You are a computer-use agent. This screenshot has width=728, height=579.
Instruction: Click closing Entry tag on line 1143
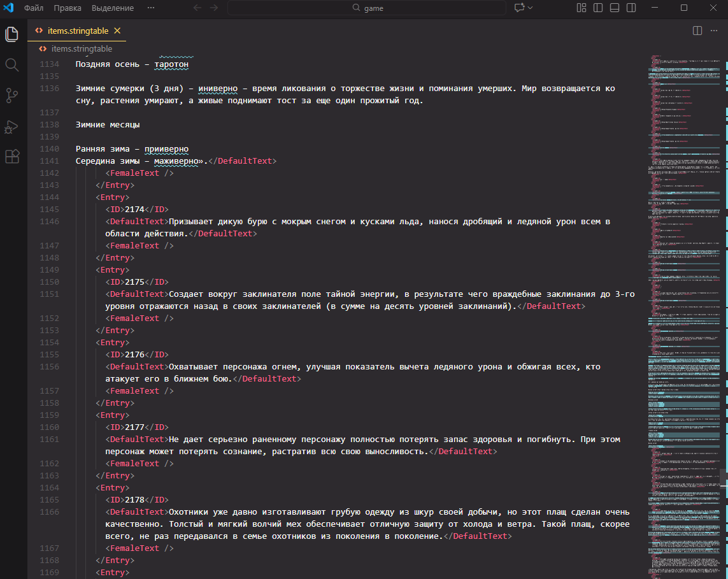[x=115, y=185]
